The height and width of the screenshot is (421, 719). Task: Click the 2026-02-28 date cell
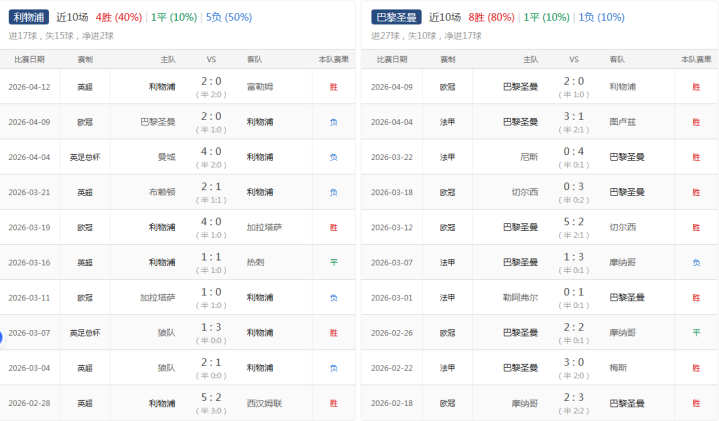29,403
